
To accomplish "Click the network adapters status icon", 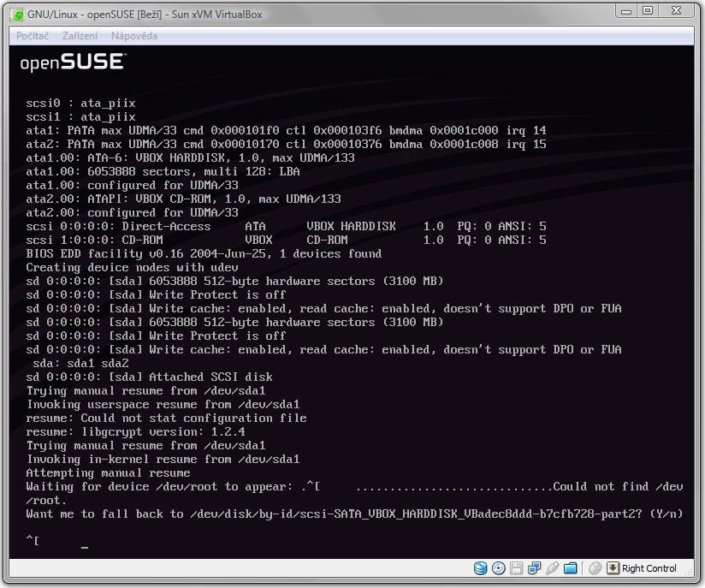I will point(534,568).
